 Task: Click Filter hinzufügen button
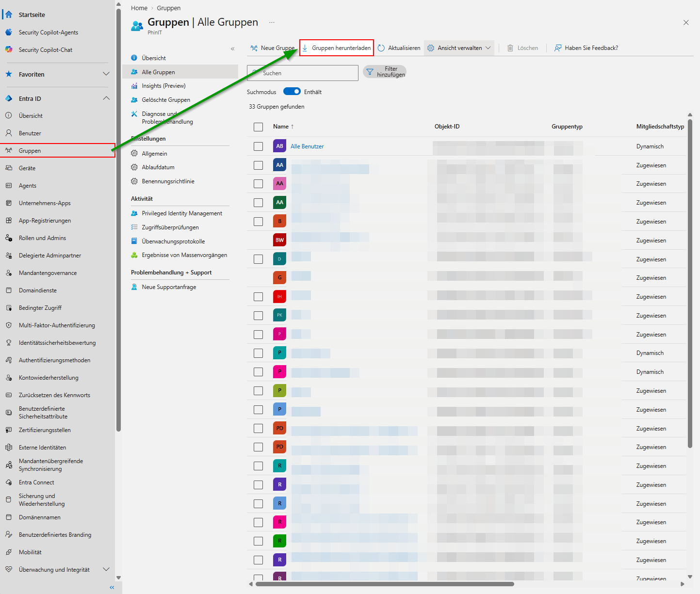click(x=385, y=72)
